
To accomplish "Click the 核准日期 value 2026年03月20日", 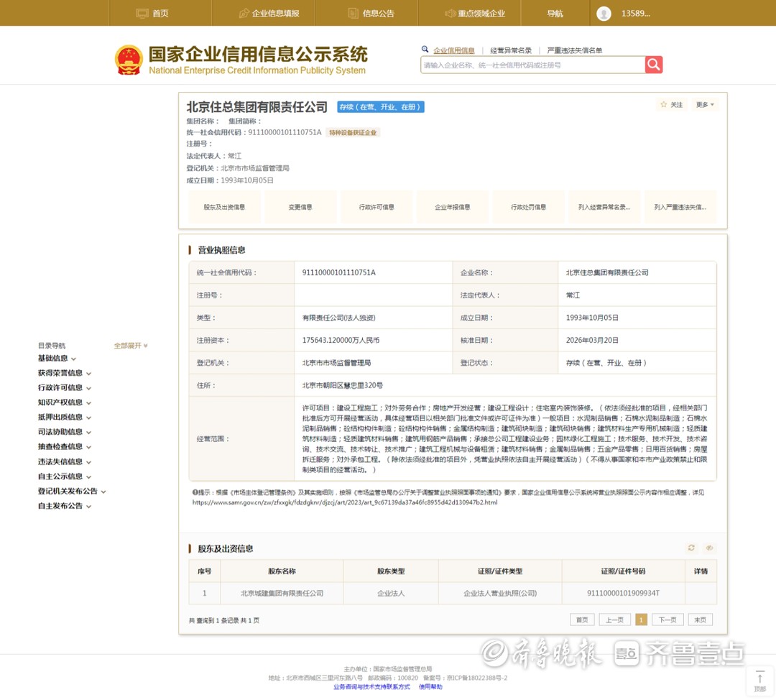I will [x=592, y=340].
